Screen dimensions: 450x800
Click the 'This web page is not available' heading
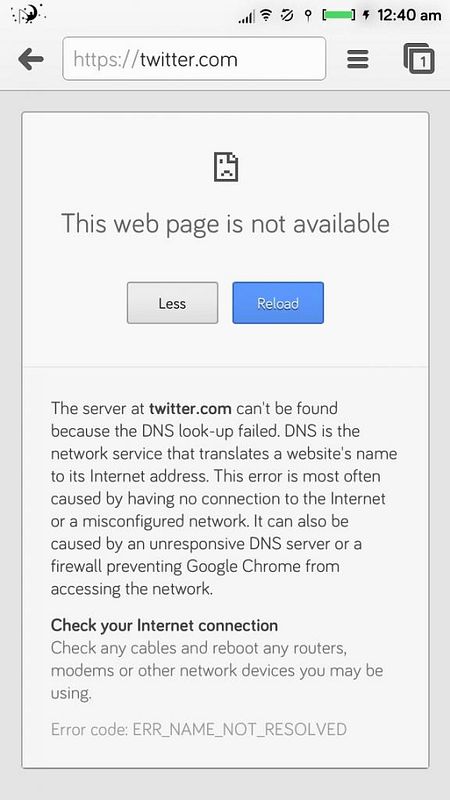[226, 223]
